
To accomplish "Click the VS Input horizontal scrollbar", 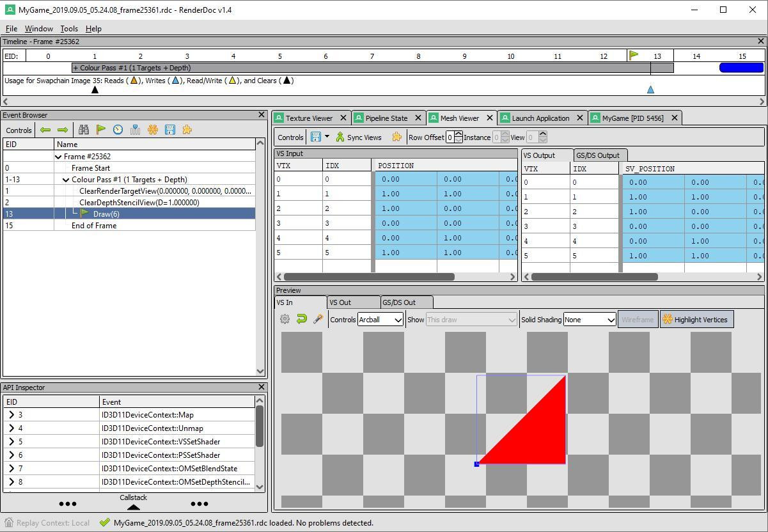I will click(x=369, y=277).
